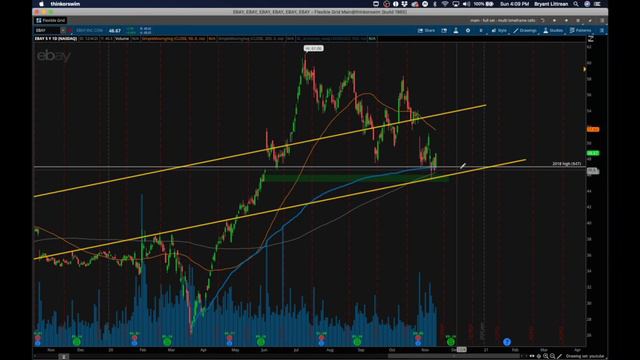Click the EBAY 1 Y 1D (NASDAQ) chart label
Screen dimensions: 640x360
click(x=56, y=39)
